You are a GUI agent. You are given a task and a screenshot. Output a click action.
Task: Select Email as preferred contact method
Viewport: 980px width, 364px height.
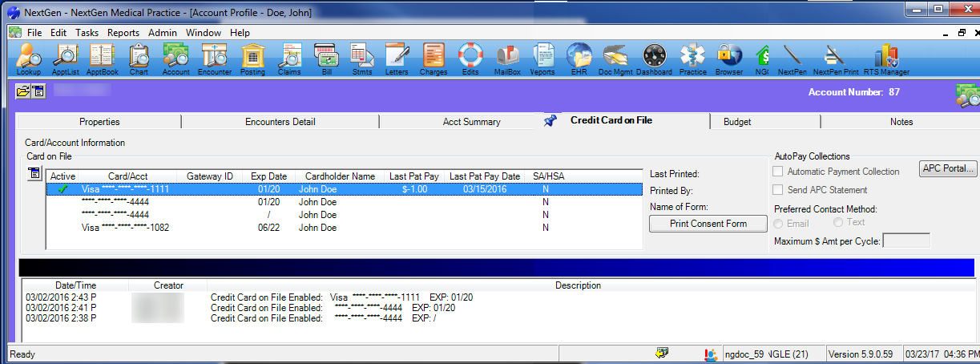pos(780,223)
